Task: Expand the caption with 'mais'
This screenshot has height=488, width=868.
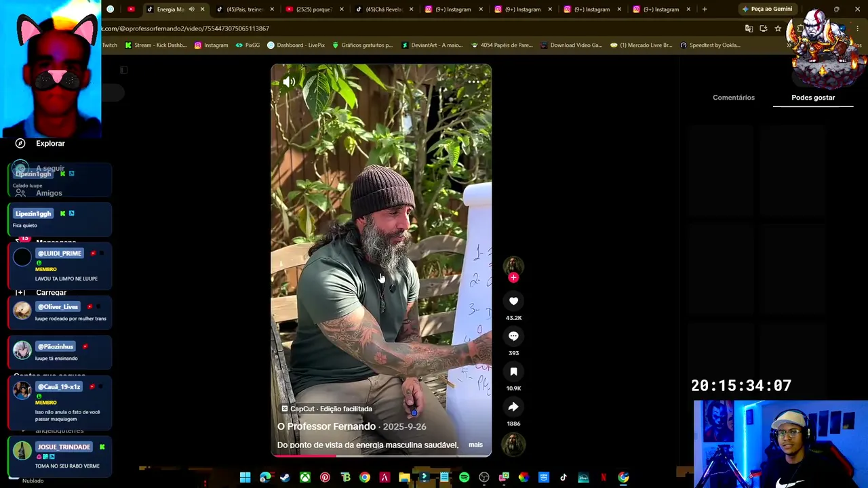Action: click(475, 445)
